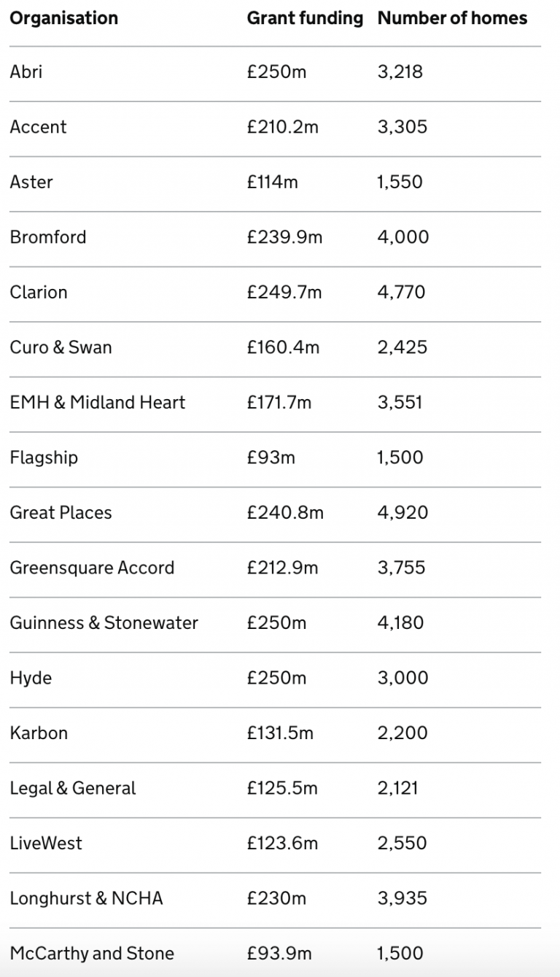Select the Abri organisation cell
560x977 pixels.
click(26, 72)
